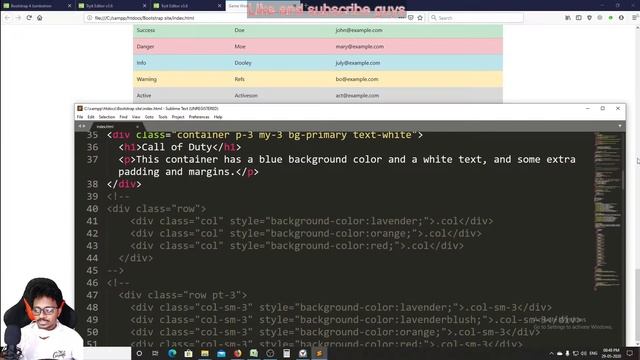The height and width of the screenshot is (360, 640).
Task: Toggle Firefox sidebar icon
Action: click(x=579, y=18)
